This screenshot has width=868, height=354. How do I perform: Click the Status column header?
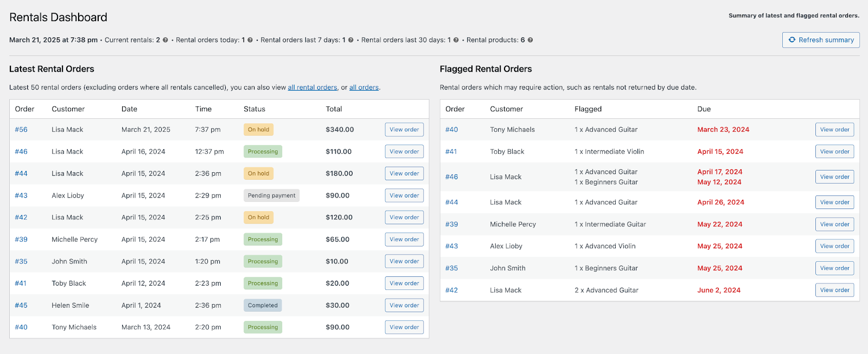click(254, 109)
